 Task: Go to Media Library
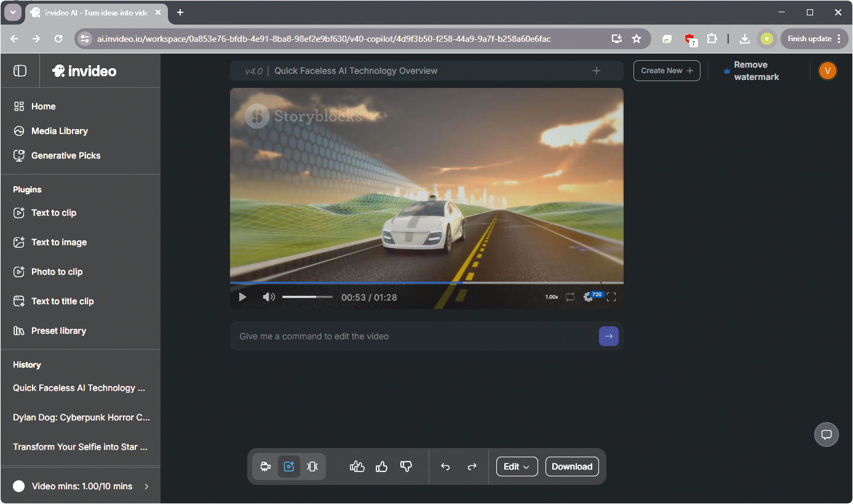[x=59, y=131]
